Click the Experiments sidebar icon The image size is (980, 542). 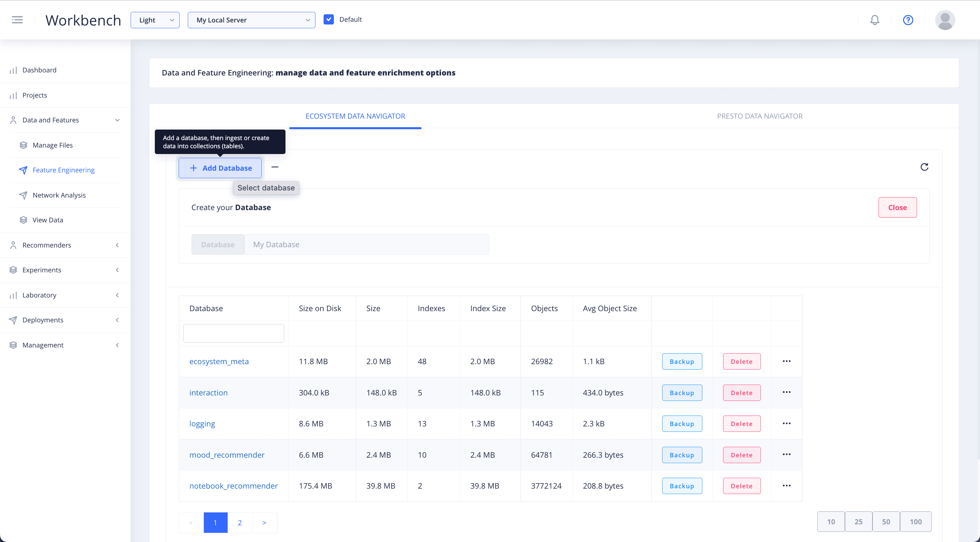click(13, 270)
